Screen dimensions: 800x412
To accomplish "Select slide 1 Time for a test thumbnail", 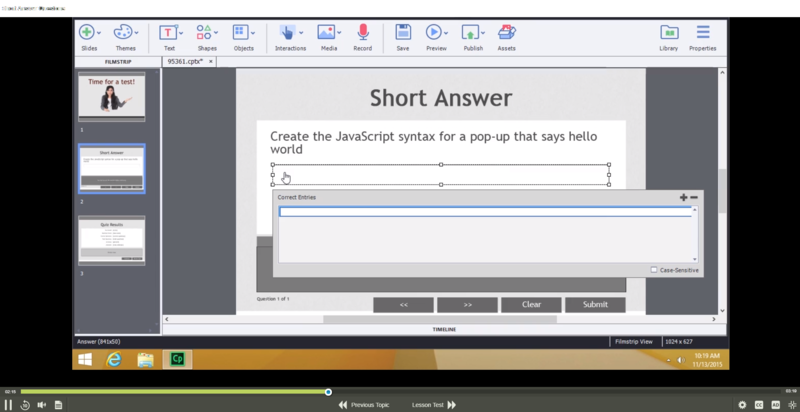I will click(x=112, y=97).
